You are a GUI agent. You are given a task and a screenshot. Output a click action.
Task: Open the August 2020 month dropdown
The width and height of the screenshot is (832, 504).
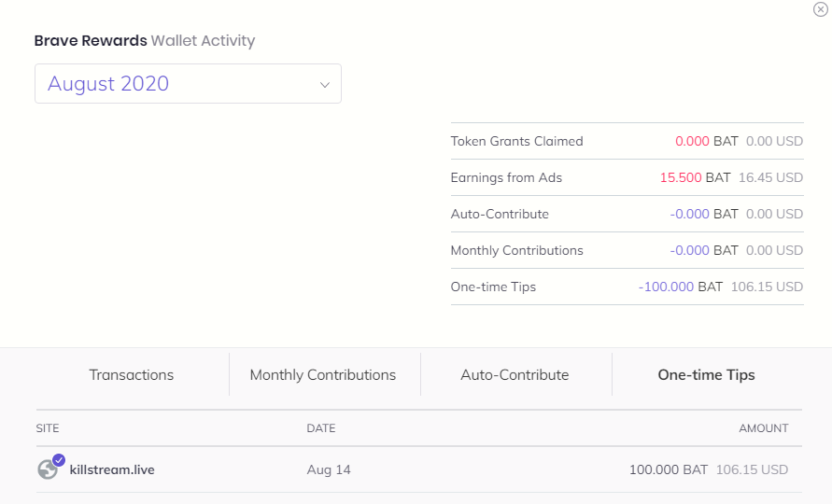(188, 83)
